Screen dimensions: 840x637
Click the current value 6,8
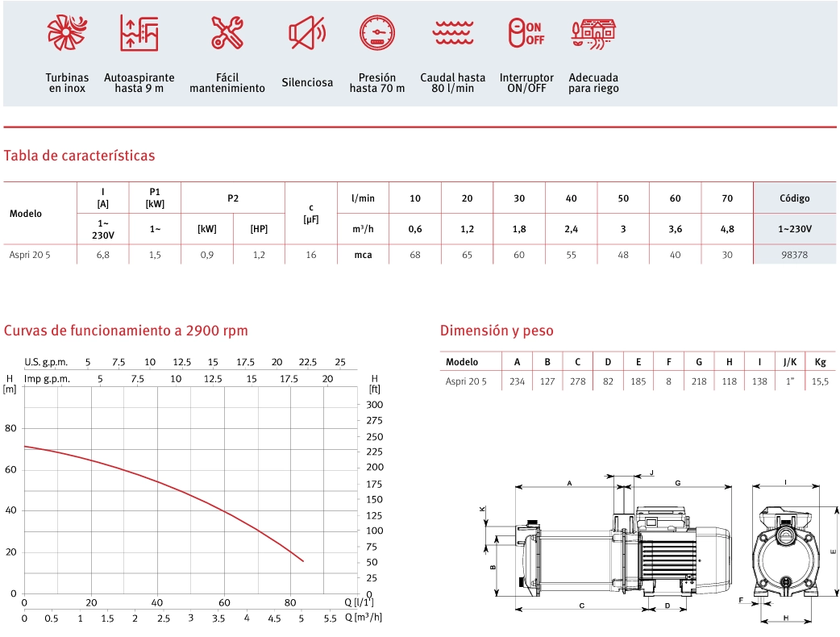click(x=103, y=255)
